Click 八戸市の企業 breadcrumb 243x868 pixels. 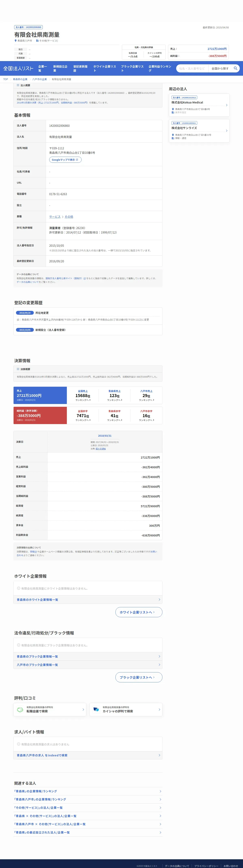click(40, 79)
